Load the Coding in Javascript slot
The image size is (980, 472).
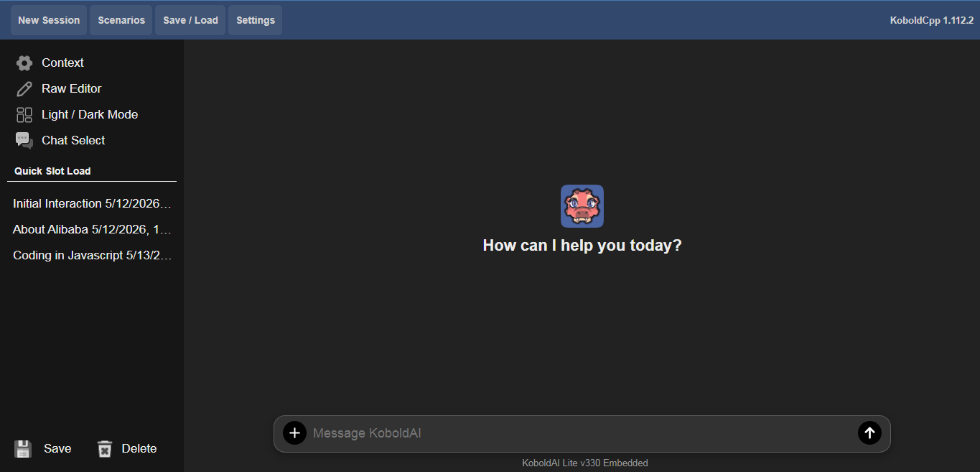92,256
